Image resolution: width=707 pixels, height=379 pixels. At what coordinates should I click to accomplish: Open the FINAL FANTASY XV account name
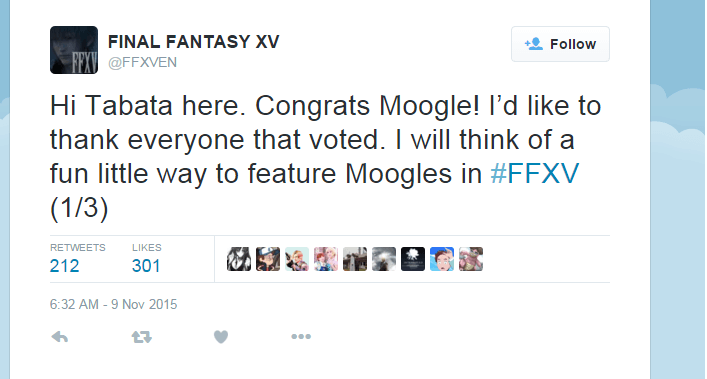tap(193, 42)
